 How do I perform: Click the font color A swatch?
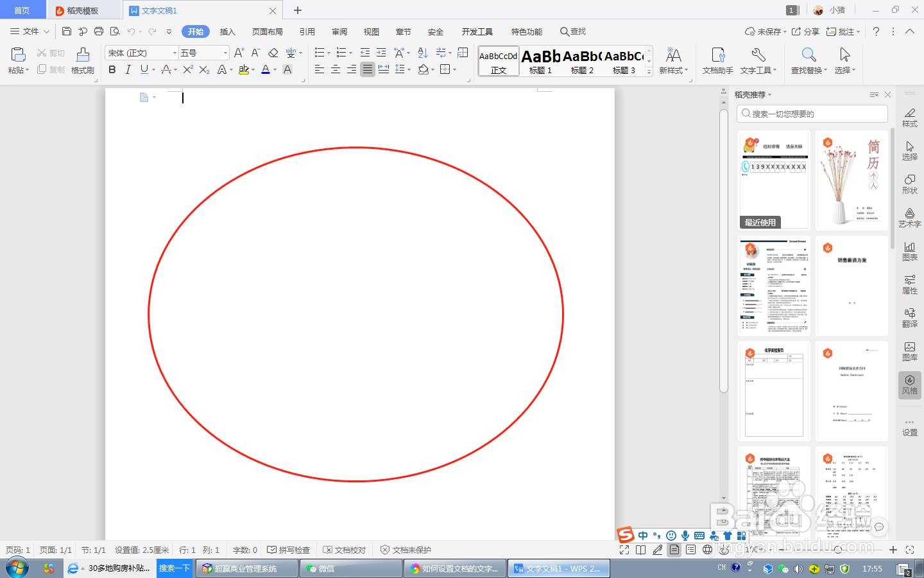point(266,69)
